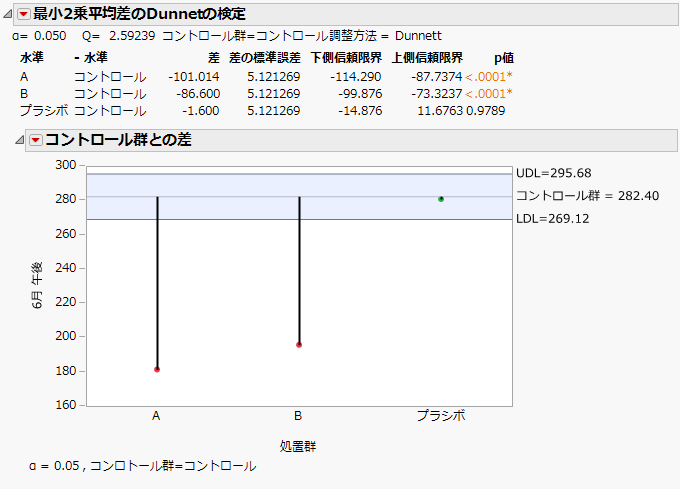
Task: Click upper limit -87.7374
Action: (x=437, y=77)
